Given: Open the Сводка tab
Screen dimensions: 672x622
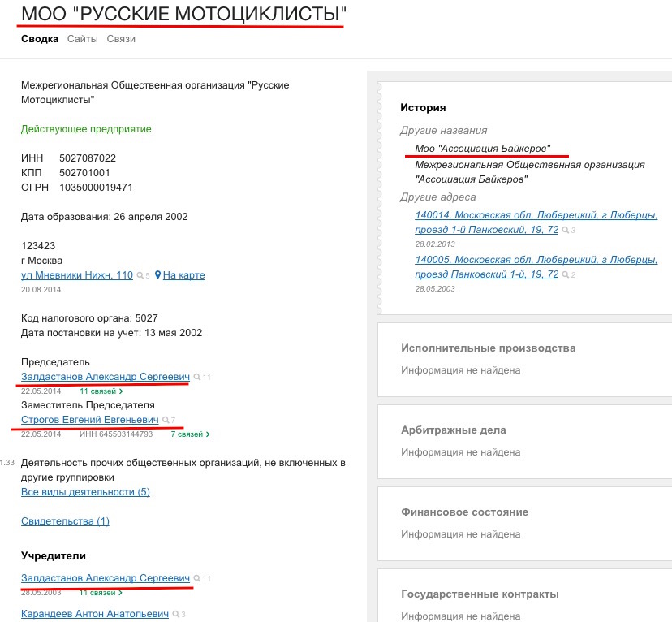Looking at the screenshot, I should click(x=40, y=39).
